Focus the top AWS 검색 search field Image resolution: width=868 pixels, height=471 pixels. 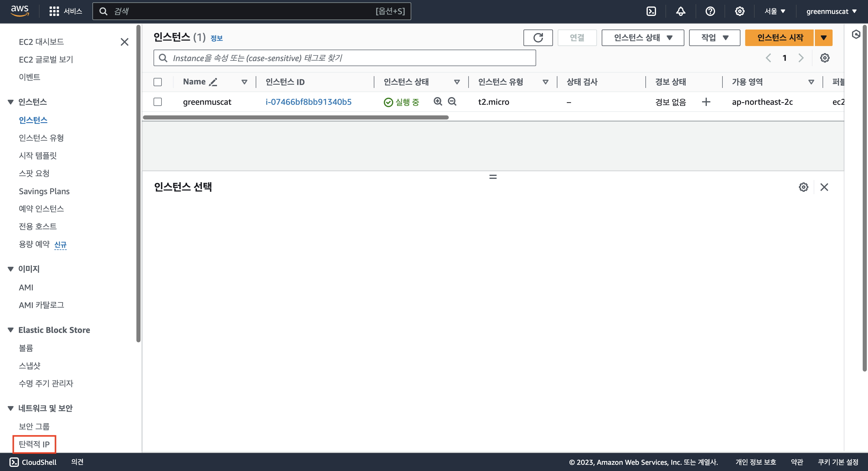point(251,11)
